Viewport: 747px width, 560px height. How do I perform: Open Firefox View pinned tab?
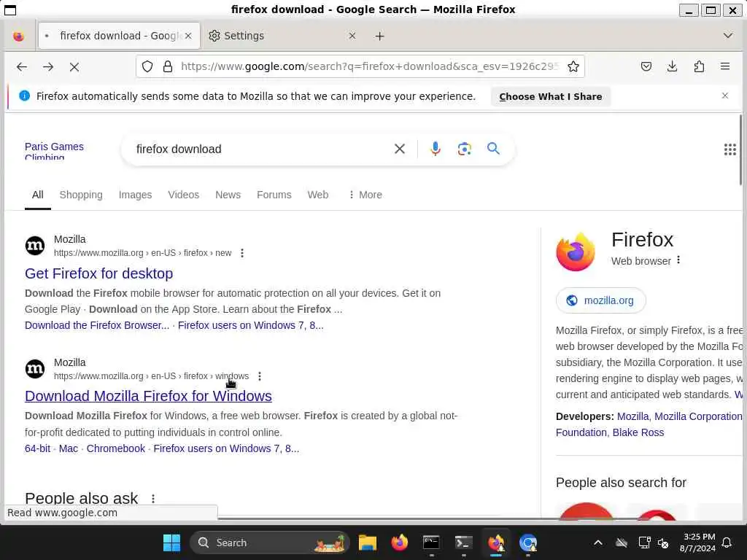coord(18,36)
